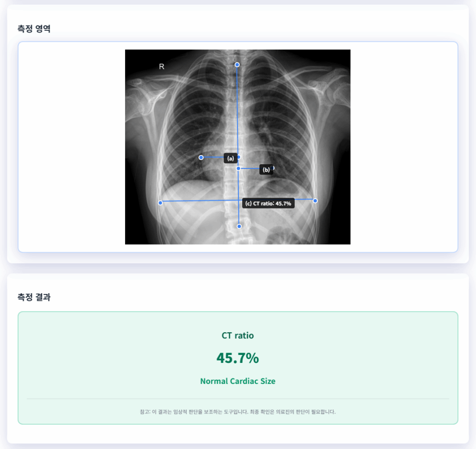Click the (a) measurement label
476x449 pixels.
230,159
